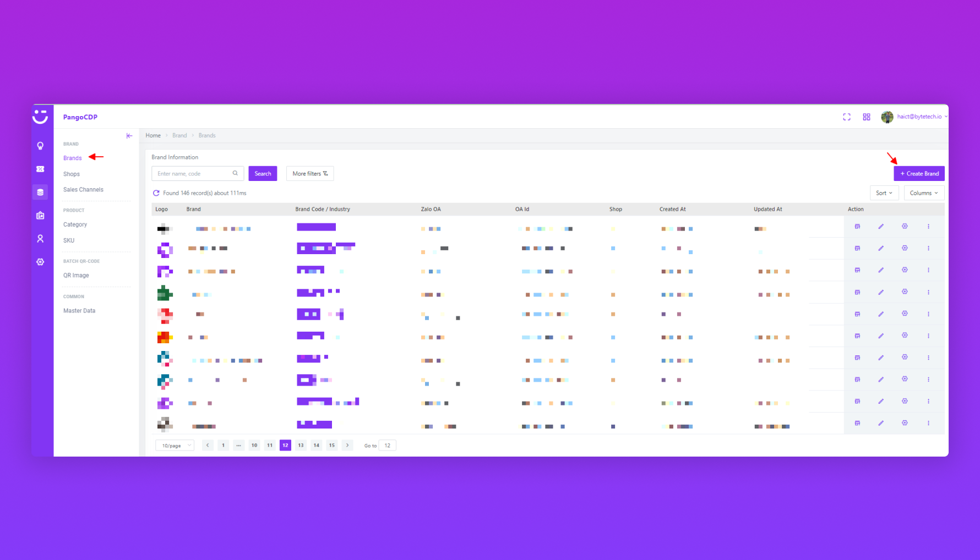Open the apps grid icon in header
The width and height of the screenshot is (980, 560).
click(x=867, y=117)
